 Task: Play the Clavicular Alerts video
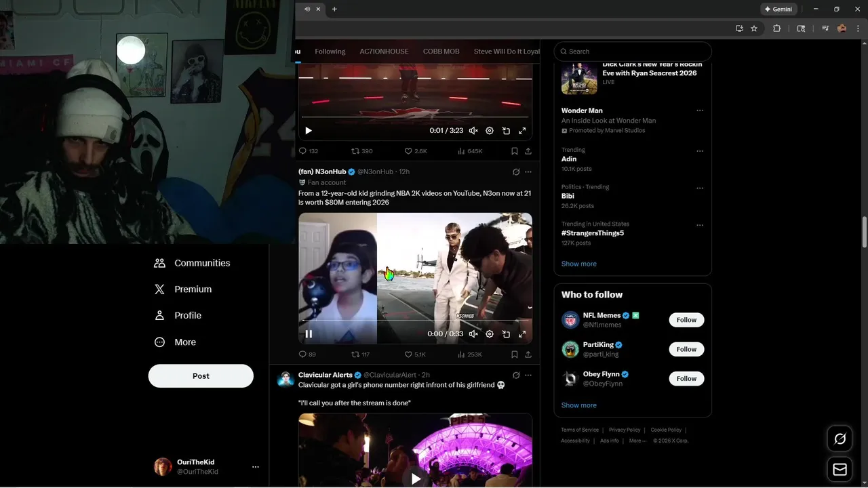click(416, 479)
